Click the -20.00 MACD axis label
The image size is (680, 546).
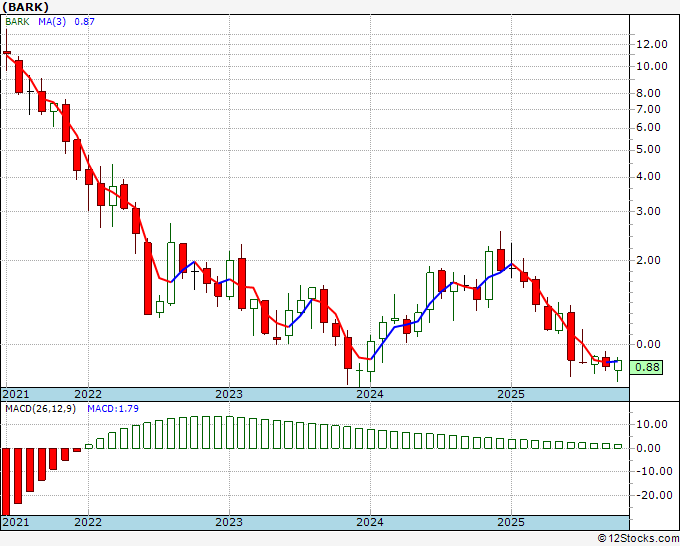pos(652,495)
